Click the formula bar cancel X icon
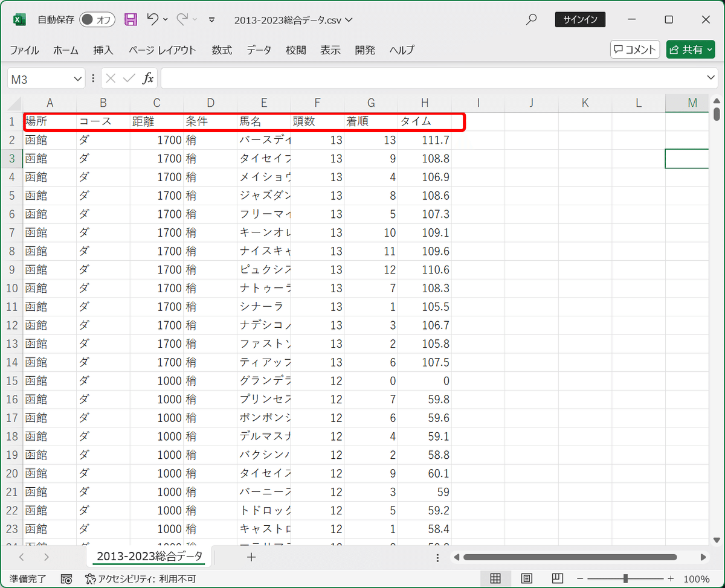The image size is (725, 588). 111,78
